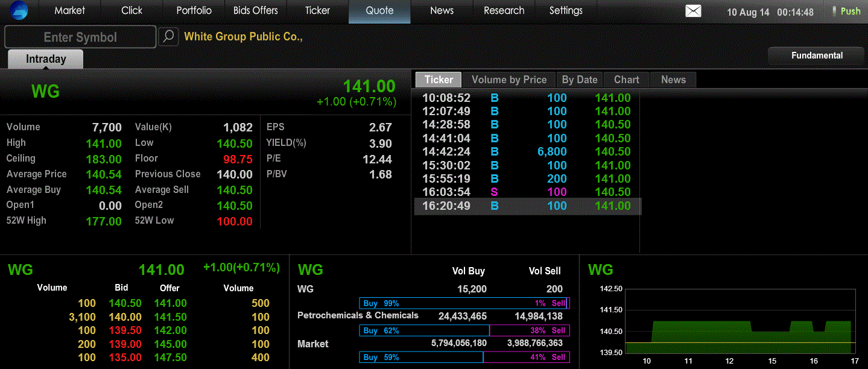Select the 12:07:49 ticker row

pyautogui.click(x=527, y=111)
